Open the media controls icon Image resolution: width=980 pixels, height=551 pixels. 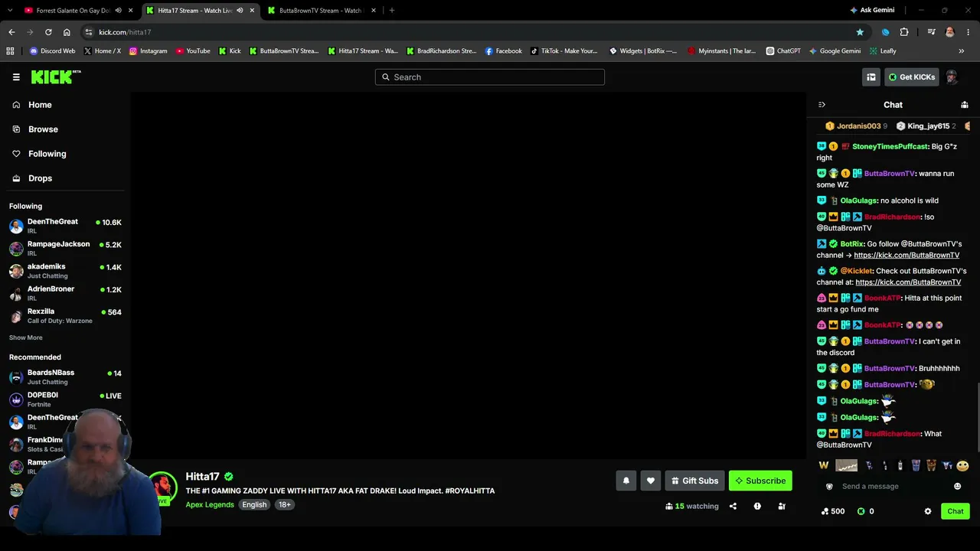coord(931,32)
